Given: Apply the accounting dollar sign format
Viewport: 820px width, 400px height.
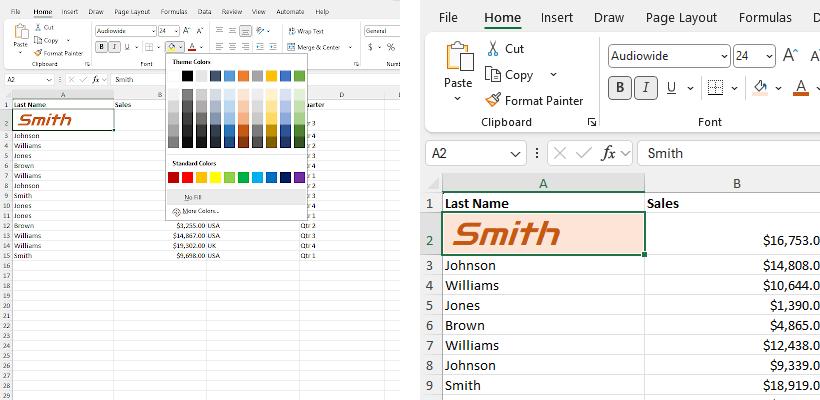Looking at the screenshot, I should [x=370, y=47].
